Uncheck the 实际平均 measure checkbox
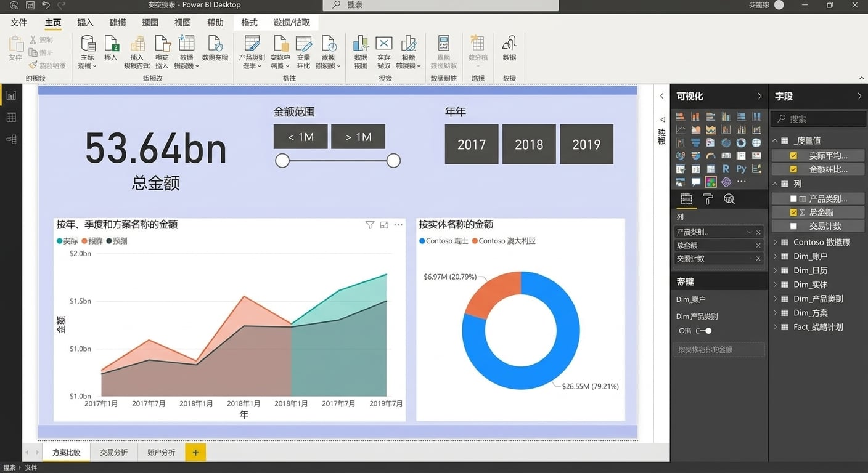The height and width of the screenshot is (473, 868). 793,156
